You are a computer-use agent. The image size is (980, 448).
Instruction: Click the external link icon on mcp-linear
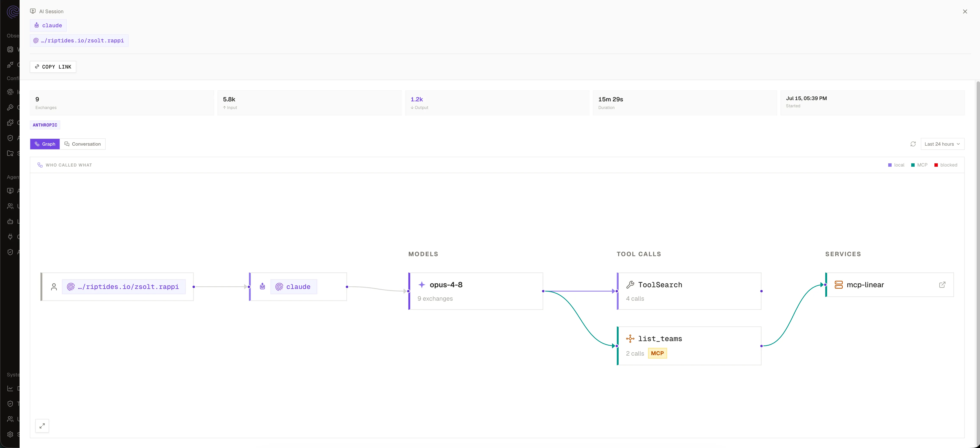coord(942,285)
